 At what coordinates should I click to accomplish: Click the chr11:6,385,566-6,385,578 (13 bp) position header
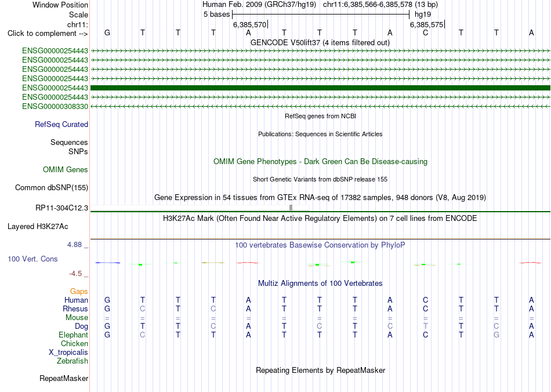click(380, 5)
